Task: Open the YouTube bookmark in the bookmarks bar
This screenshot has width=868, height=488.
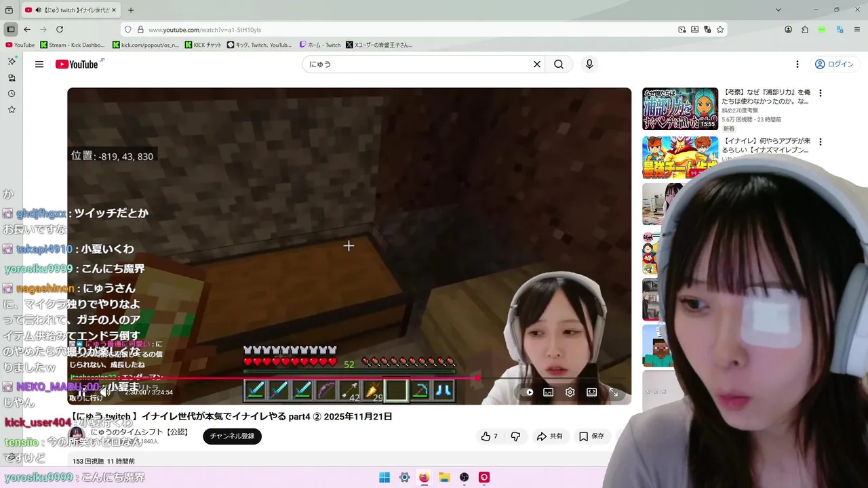Action: (x=20, y=45)
